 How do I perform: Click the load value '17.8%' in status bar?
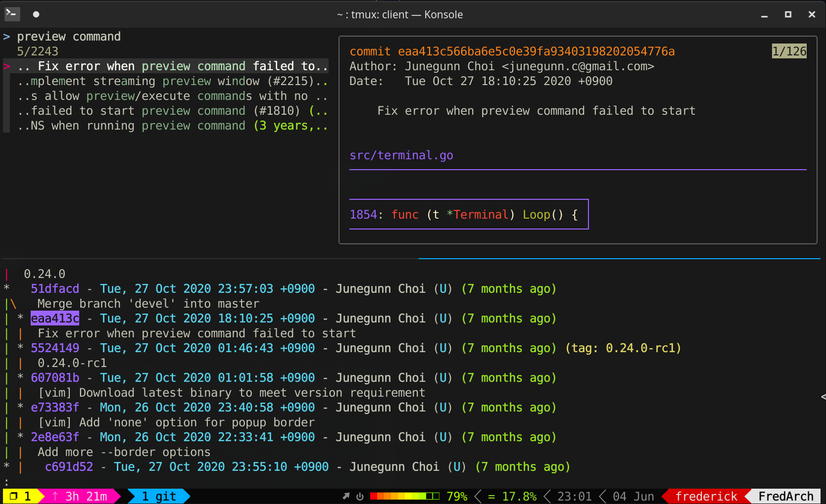tap(519, 496)
